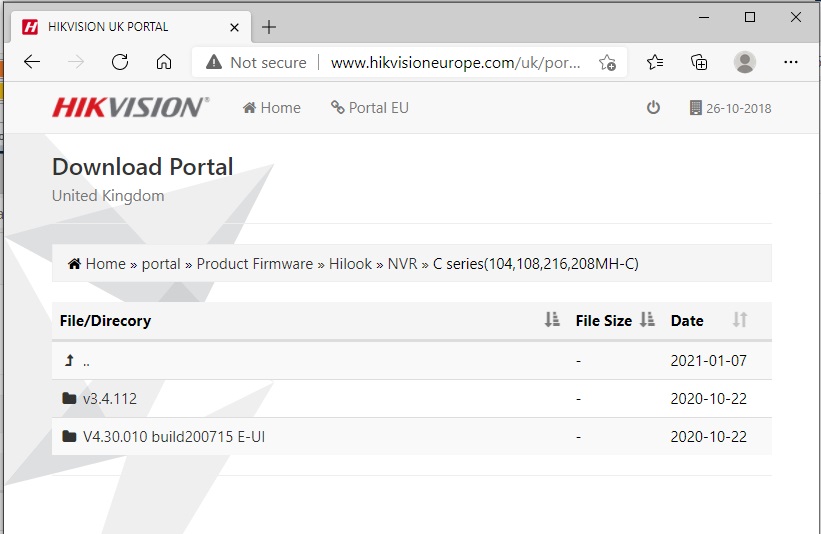Open the v3.4.112 folder

tap(109, 399)
